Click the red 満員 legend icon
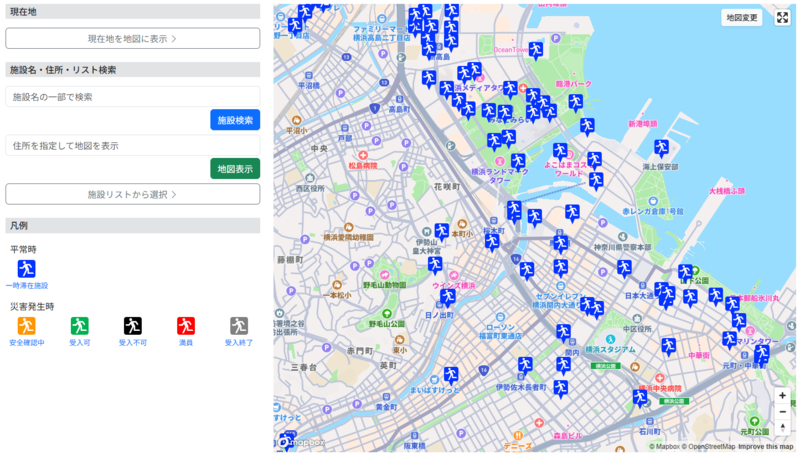 pyautogui.click(x=186, y=325)
